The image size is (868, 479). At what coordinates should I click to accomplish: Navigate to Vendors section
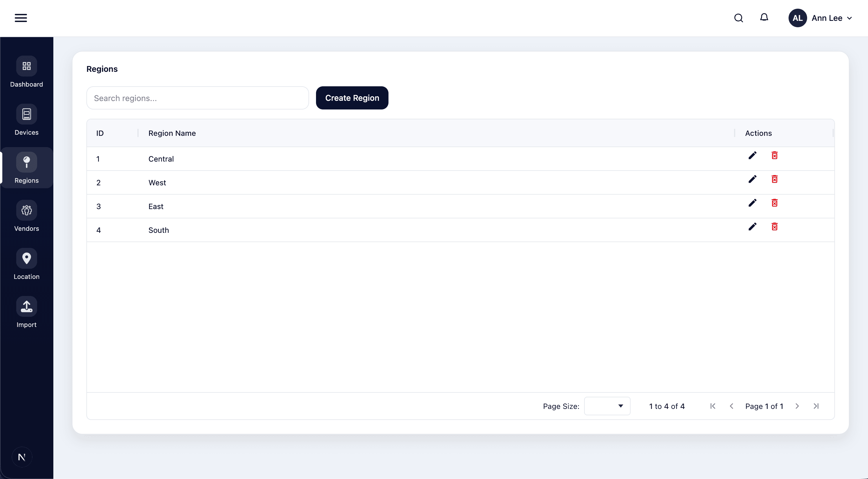(26, 216)
